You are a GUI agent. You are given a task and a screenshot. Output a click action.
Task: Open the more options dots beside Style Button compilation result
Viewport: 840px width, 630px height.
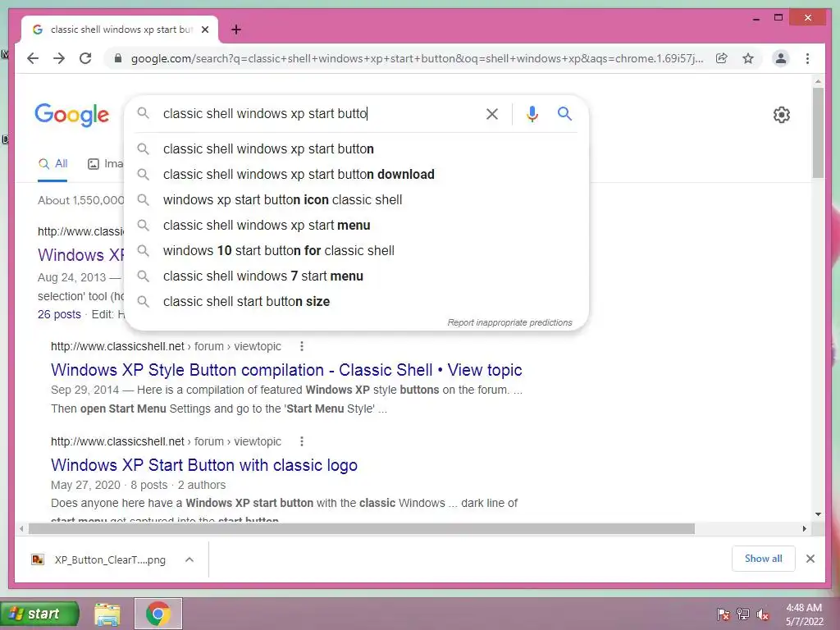pos(302,347)
